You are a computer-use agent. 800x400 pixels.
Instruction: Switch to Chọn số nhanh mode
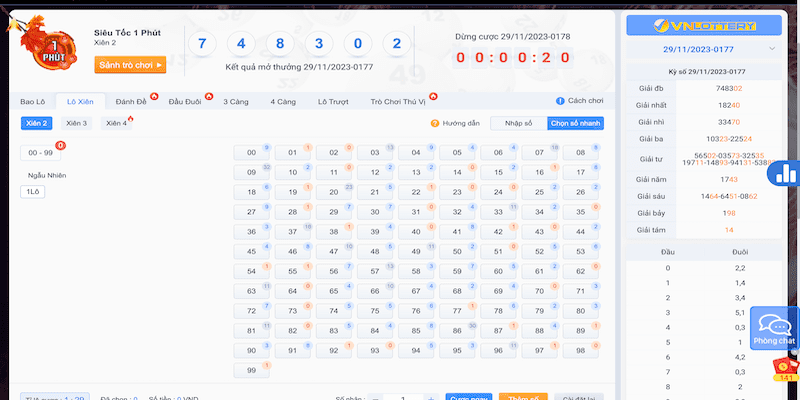click(575, 123)
